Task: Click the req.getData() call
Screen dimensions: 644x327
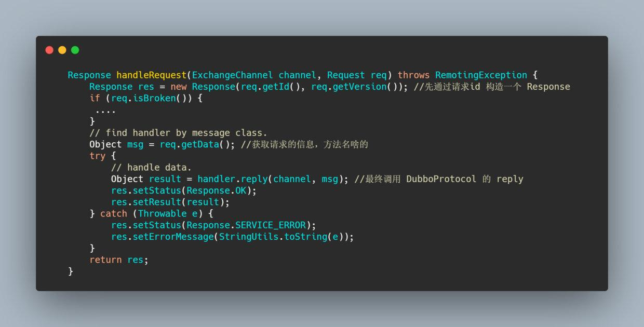Action: click(197, 144)
